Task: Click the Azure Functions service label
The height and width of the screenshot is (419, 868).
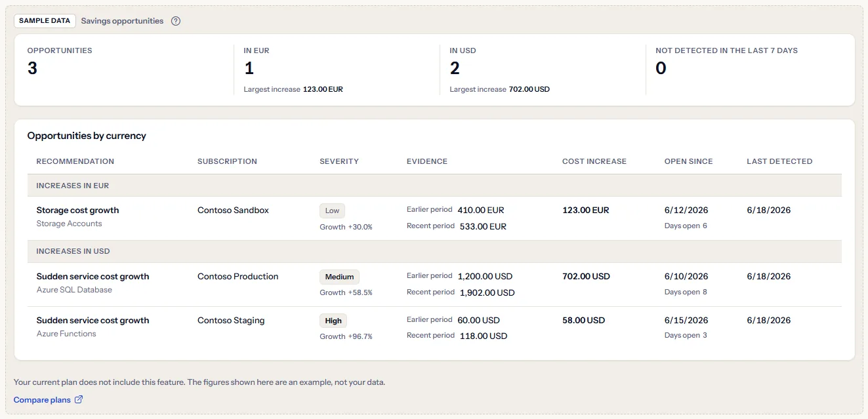Action: 66,334
